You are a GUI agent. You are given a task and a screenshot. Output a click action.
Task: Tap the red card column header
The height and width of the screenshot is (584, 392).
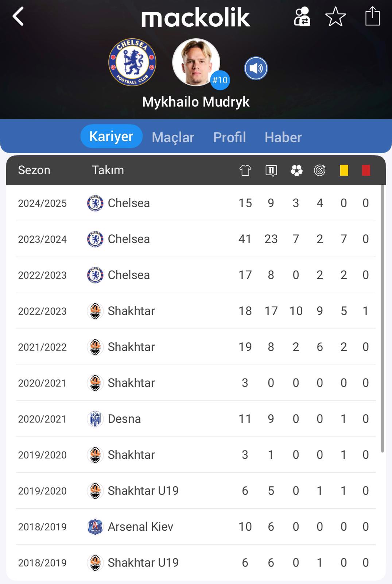366,170
